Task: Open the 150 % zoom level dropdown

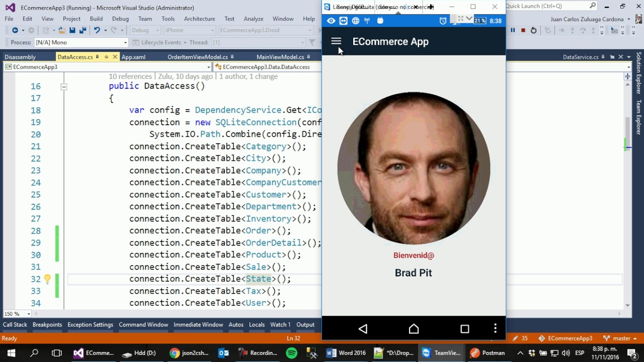Action: [17, 314]
